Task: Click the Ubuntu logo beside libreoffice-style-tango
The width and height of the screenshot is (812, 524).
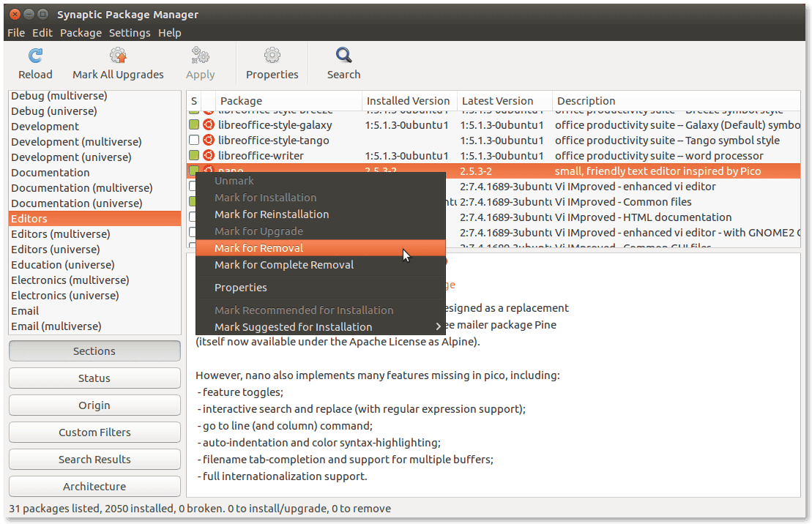Action: [208, 141]
